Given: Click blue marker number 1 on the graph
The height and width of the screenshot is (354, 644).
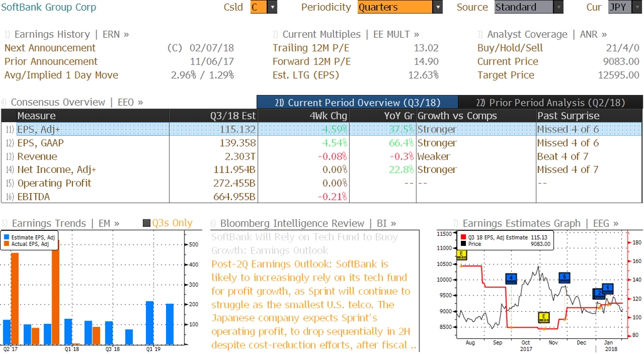Looking at the screenshot, I should tap(608, 287).
